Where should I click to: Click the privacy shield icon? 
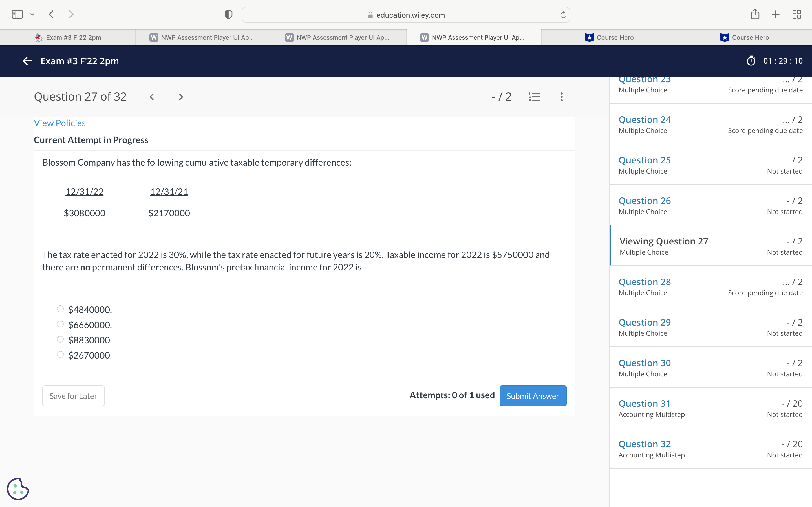point(228,14)
